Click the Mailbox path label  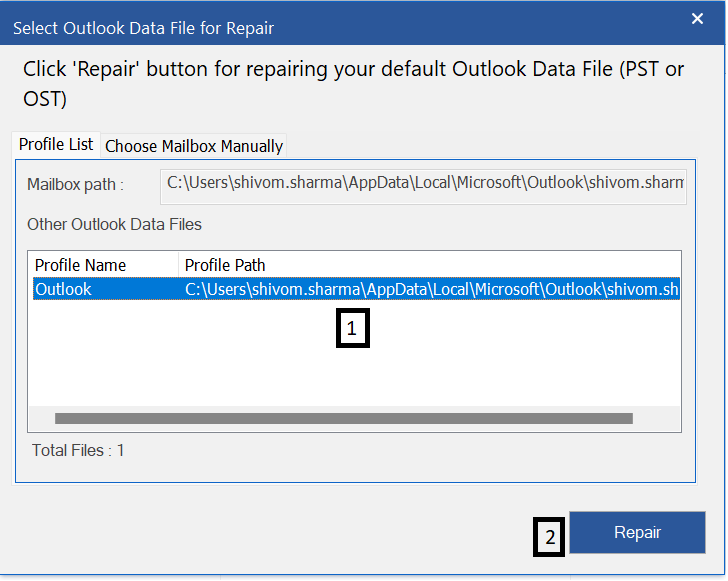point(76,185)
